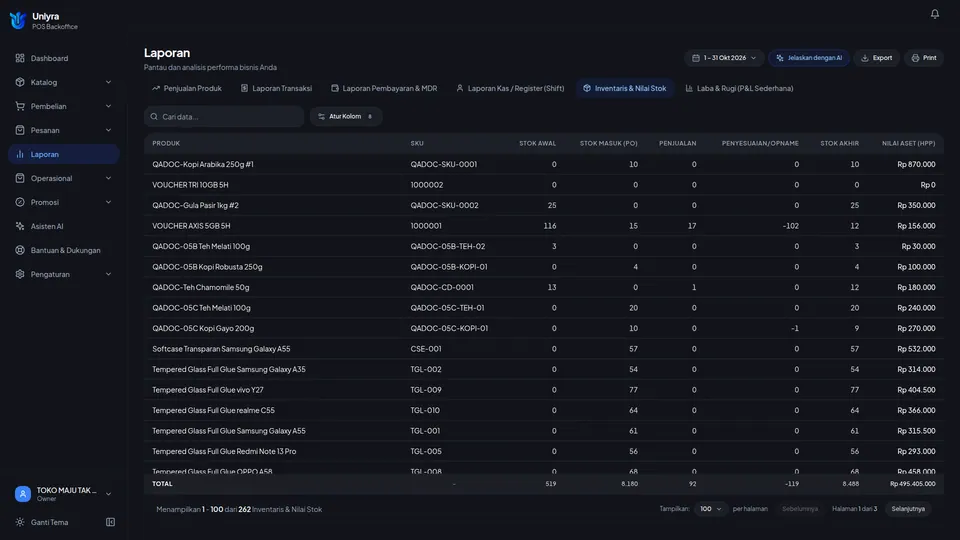Open Asisten AI sparkle icon
The width and height of the screenshot is (960, 540).
click(20, 226)
